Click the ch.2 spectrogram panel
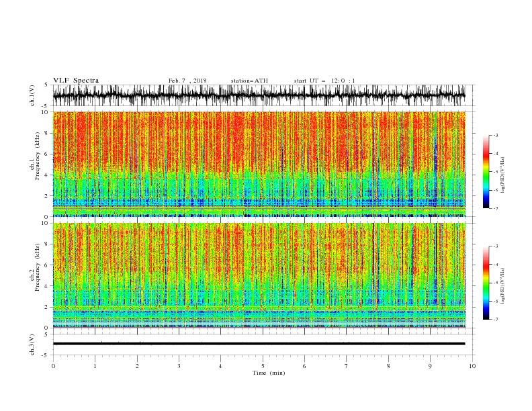This screenshot has height=411, width=532. tap(259, 275)
